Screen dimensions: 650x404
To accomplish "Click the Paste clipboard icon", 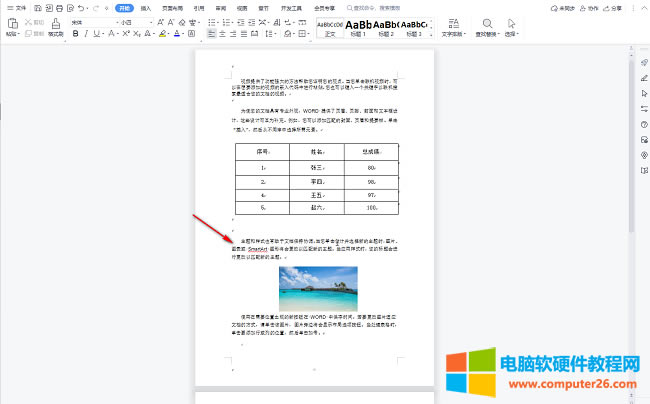I will coord(12,22).
